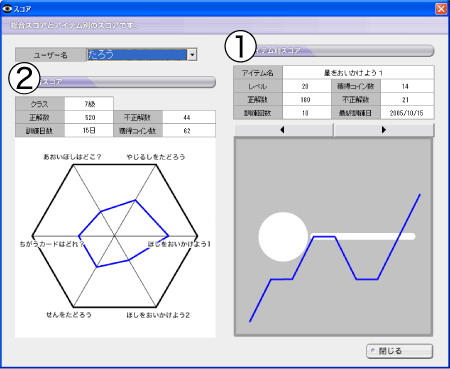Select the 総合スコア section header bar
This screenshot has height=369, width=450.
click(x=127, y=82)
